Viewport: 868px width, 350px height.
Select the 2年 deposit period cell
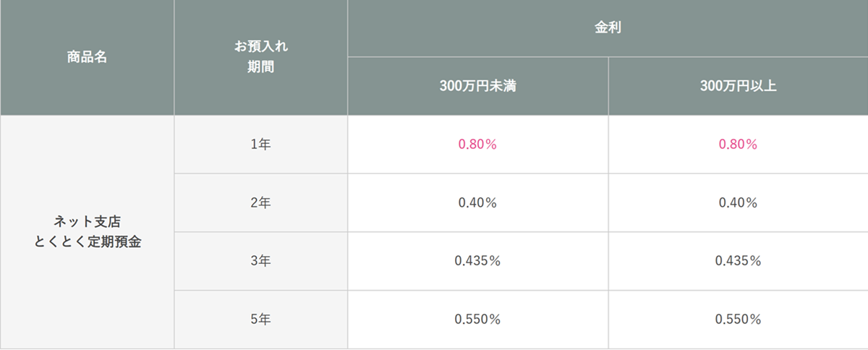[x=260, y=203]
